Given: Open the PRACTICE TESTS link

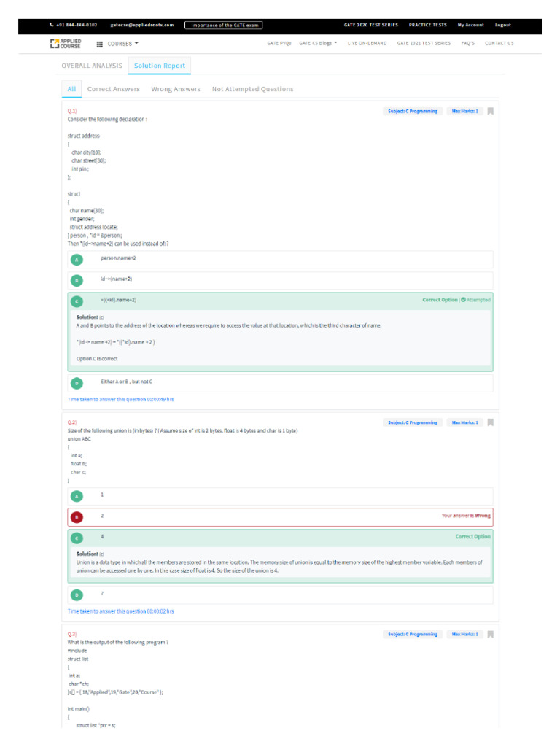Looking at the screenshot, I should click(x=427, y=25).
